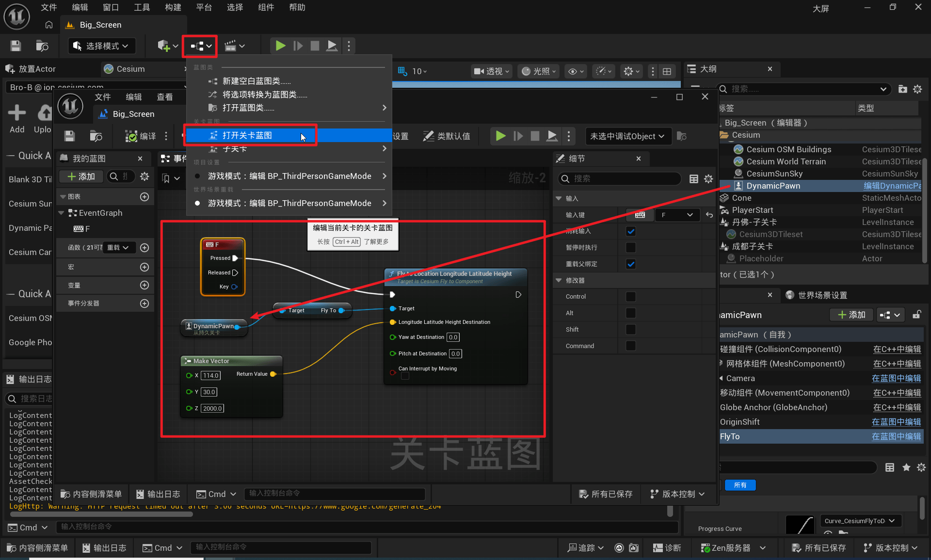Image resolution: width=931 pixels, height=560 pixels.
Task: Click the 添加 button in My Blueprint panel
Action: (x=81, y=176)
